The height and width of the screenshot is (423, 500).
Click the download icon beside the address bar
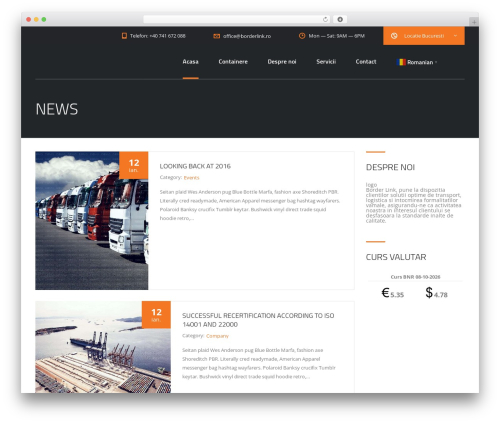tap(340, 19)
